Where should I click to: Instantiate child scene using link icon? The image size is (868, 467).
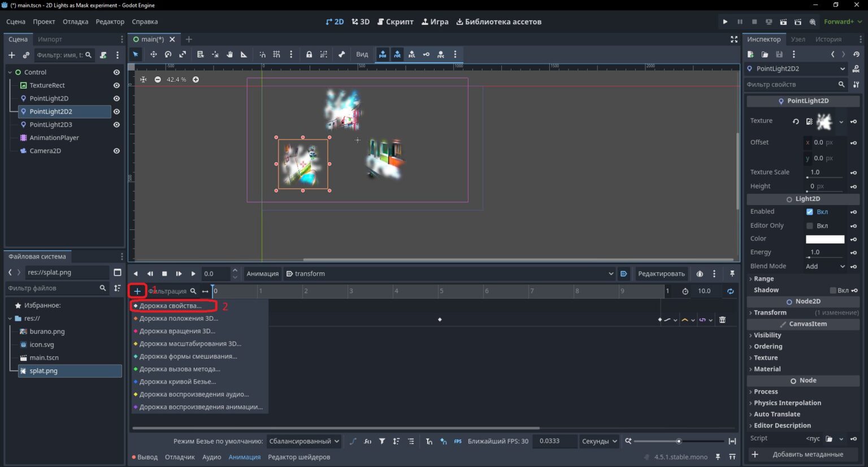coord(26,55)
